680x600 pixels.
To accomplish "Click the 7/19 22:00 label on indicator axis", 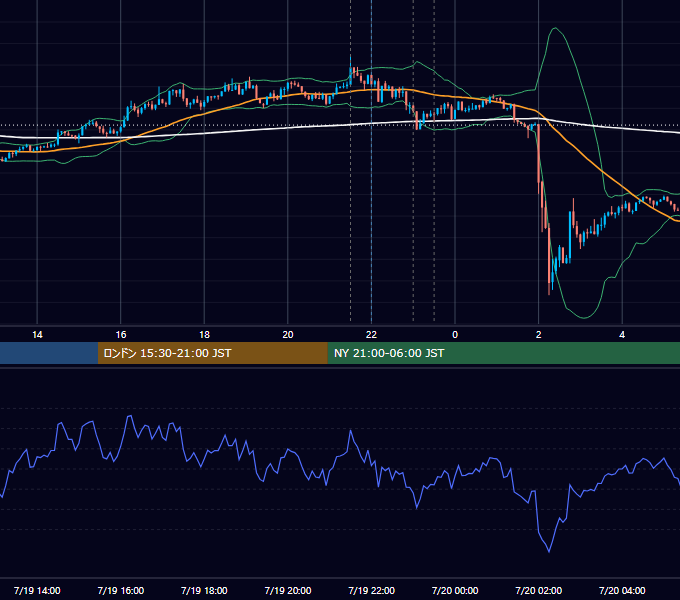I will coord(372,590).
